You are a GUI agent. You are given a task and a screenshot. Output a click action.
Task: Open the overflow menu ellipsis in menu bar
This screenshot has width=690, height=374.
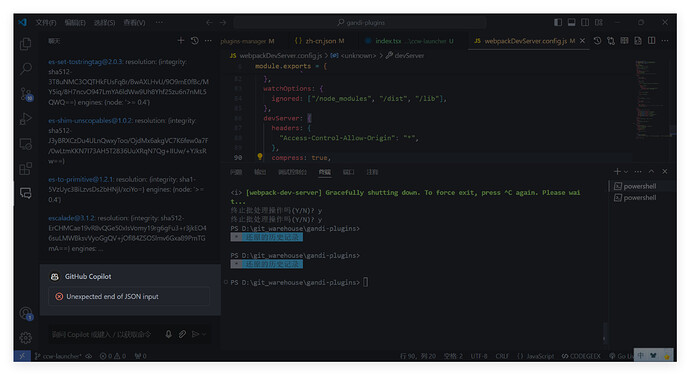(x=159, y=22)
